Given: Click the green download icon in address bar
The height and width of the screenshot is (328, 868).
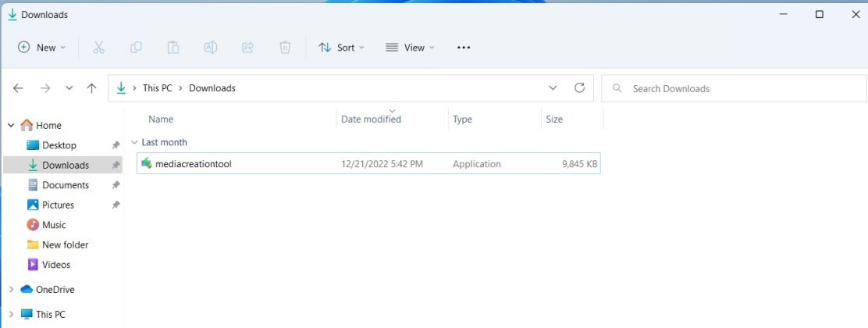Looking at the screenshot, I should [121, 88].
